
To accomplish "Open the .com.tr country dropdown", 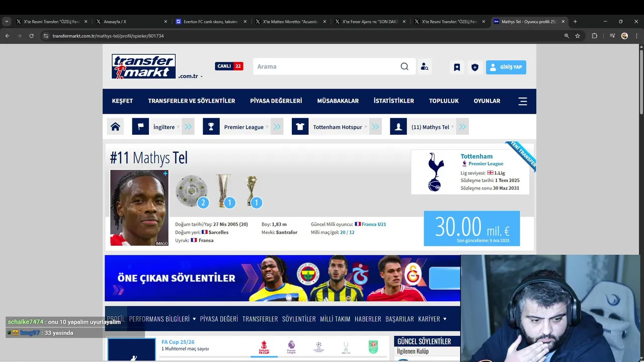I will 190,76.
